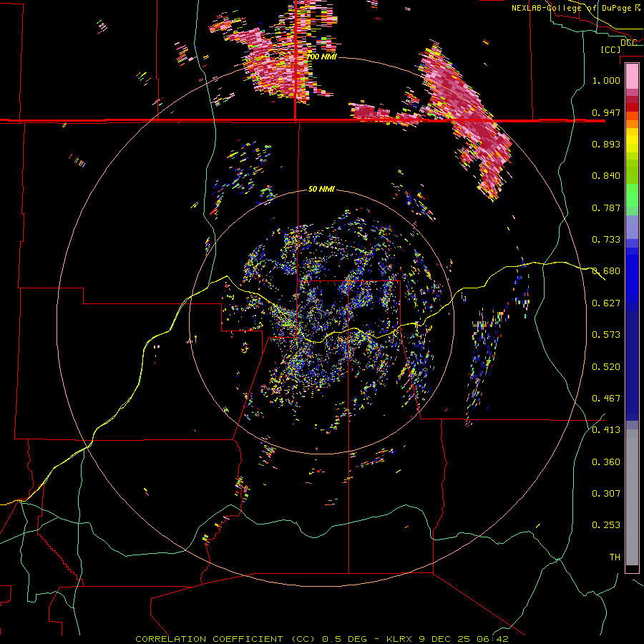This screenshot has height=644, width=644.
Task: Click the 0.733 color scale value
Action: click(606, 240)
